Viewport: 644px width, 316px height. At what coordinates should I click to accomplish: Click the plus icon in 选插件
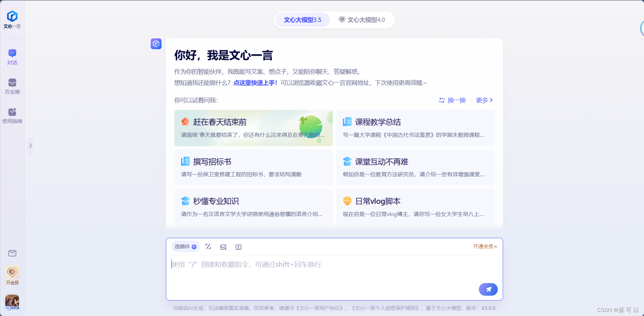[194, 247]
